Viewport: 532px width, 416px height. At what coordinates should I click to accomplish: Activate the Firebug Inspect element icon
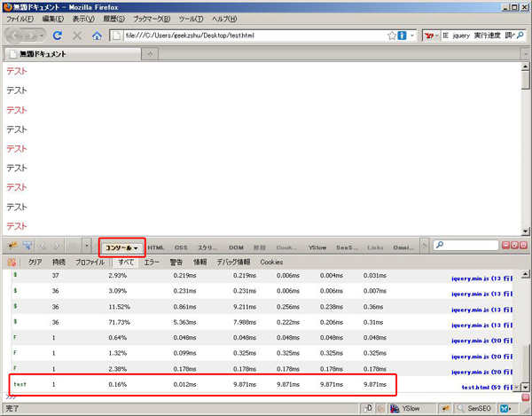click(27, 245)
